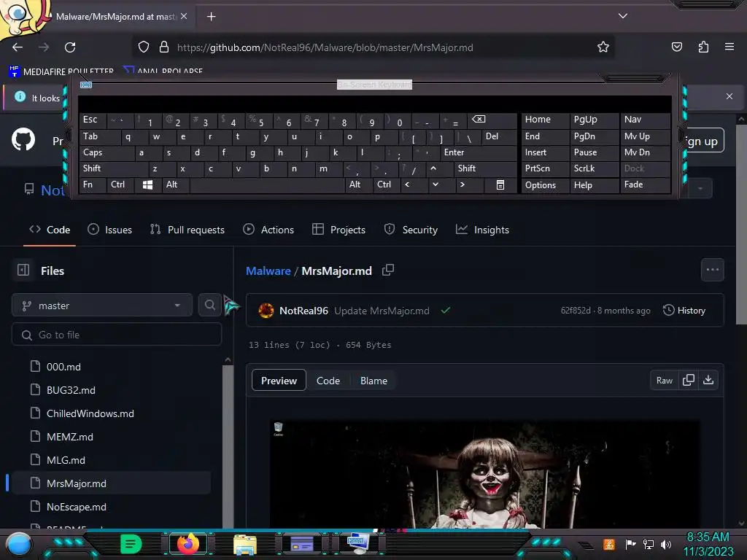Open the NotReal96 author link

(303, 311)
